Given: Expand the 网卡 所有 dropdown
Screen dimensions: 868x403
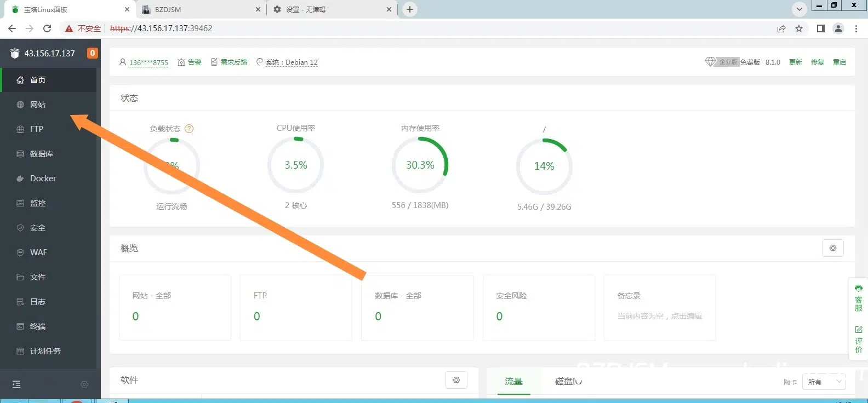Looking at the screenshot, I should pos(824,382).
